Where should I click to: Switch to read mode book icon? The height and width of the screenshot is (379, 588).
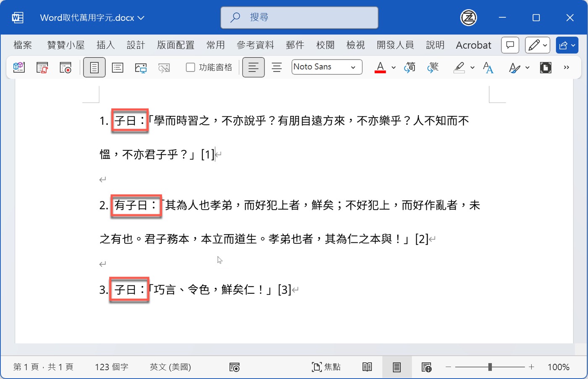point(367,367)
